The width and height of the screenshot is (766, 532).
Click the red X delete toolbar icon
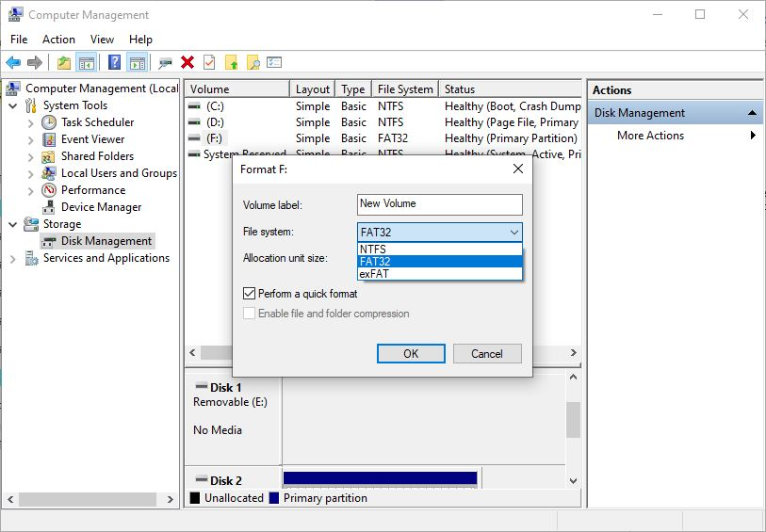click(187, 62)
